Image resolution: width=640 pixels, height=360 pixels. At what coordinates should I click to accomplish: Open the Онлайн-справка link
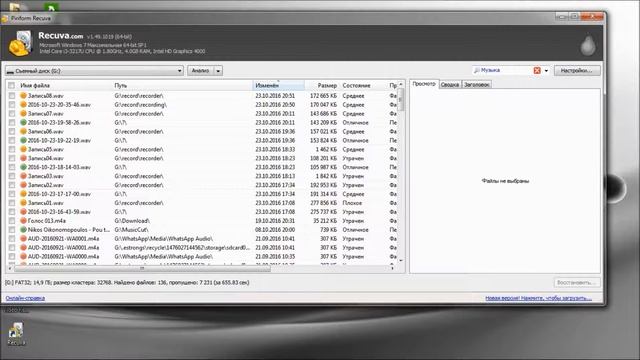25,298
